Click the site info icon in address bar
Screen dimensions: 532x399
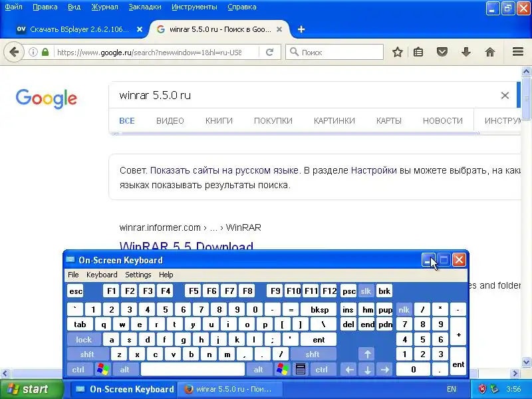[x=33, y=53]
